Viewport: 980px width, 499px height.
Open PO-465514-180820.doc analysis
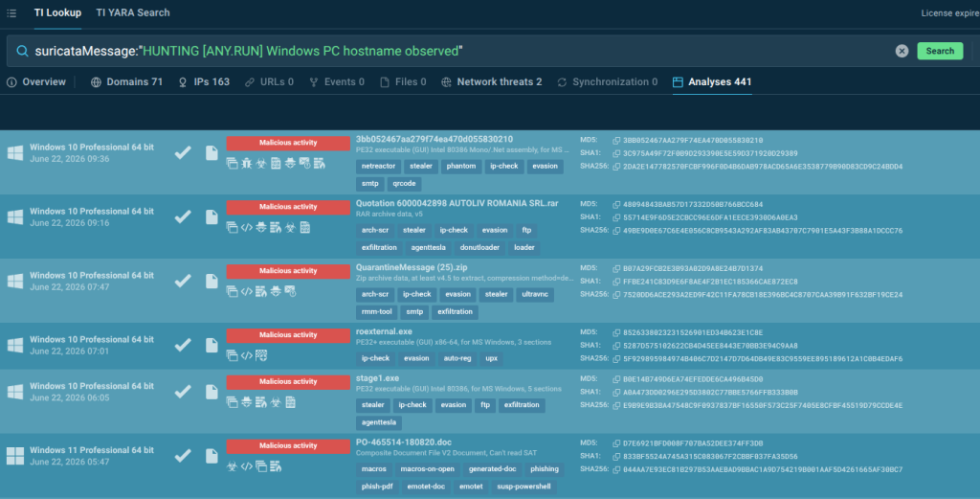[404, 442]
